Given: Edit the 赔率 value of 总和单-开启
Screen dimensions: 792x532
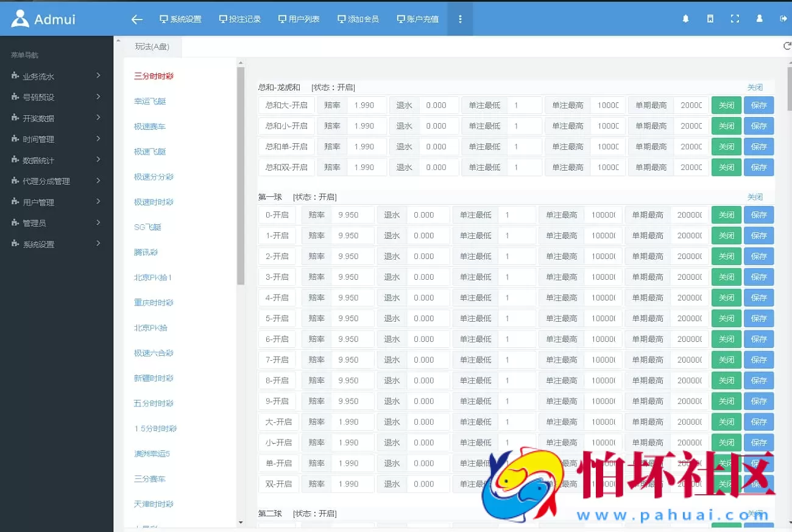Looking at the screenshot, I should 366,146.
